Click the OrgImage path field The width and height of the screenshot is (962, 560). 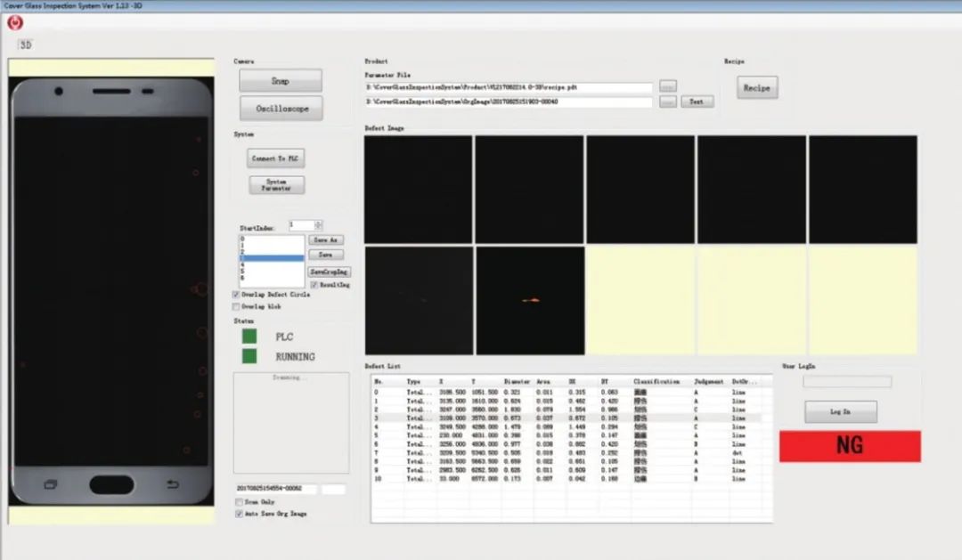(x=509, y=101)
